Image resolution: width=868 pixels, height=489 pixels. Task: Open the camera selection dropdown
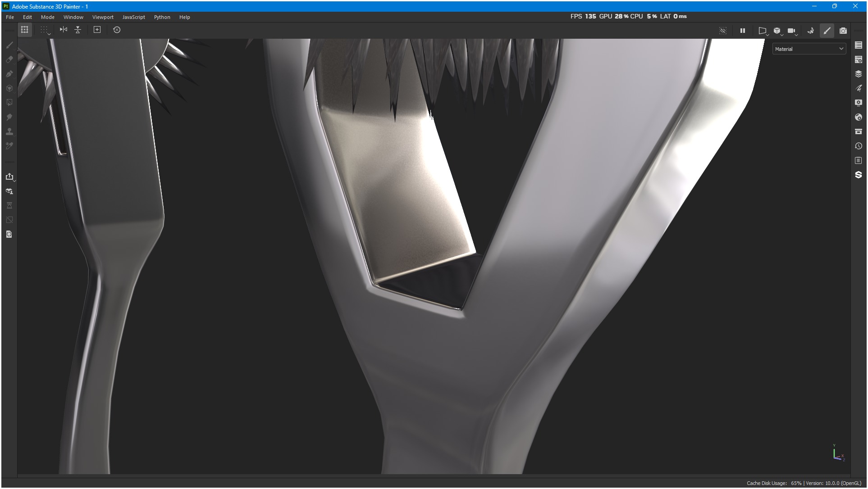(x=792, y=31)
